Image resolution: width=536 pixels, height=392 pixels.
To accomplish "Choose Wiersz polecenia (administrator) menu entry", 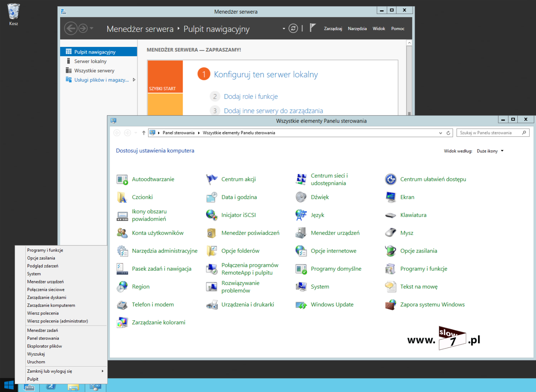I will 58,321.
